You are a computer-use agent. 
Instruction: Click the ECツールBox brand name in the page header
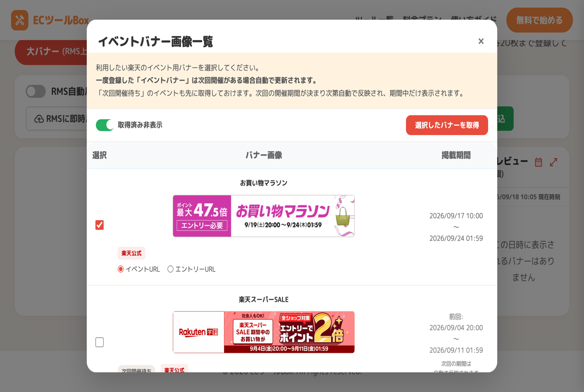pos(61,20)
